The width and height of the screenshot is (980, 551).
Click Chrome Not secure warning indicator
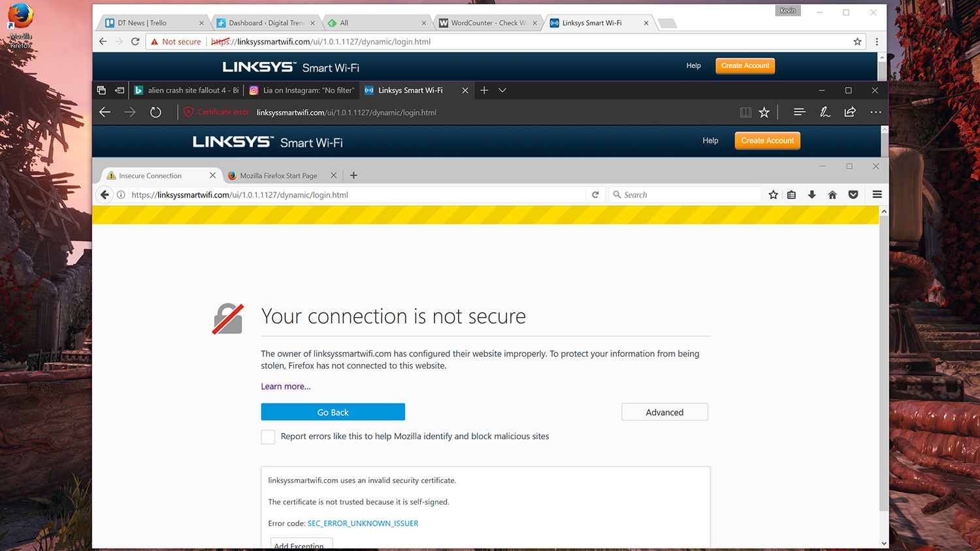tap(176, 42)
